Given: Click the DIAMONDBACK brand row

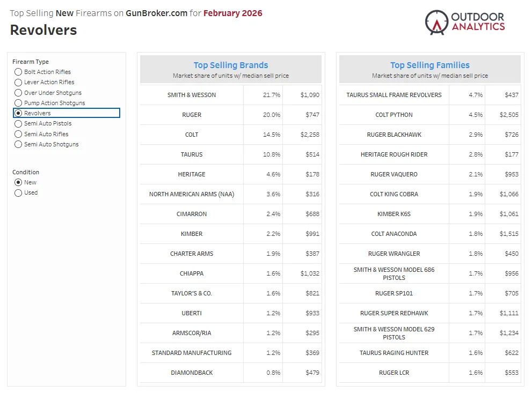Looking at the screenshot, I should 192,373.
